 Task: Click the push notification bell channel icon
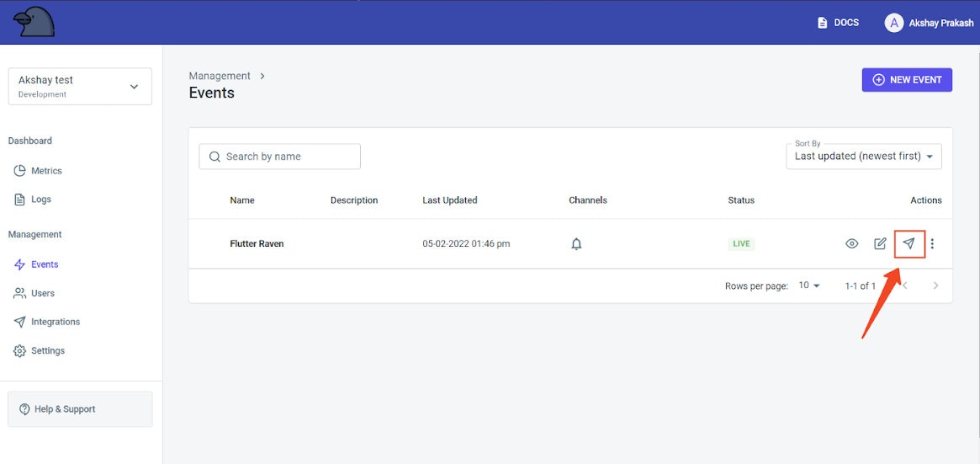pos(576,244)
